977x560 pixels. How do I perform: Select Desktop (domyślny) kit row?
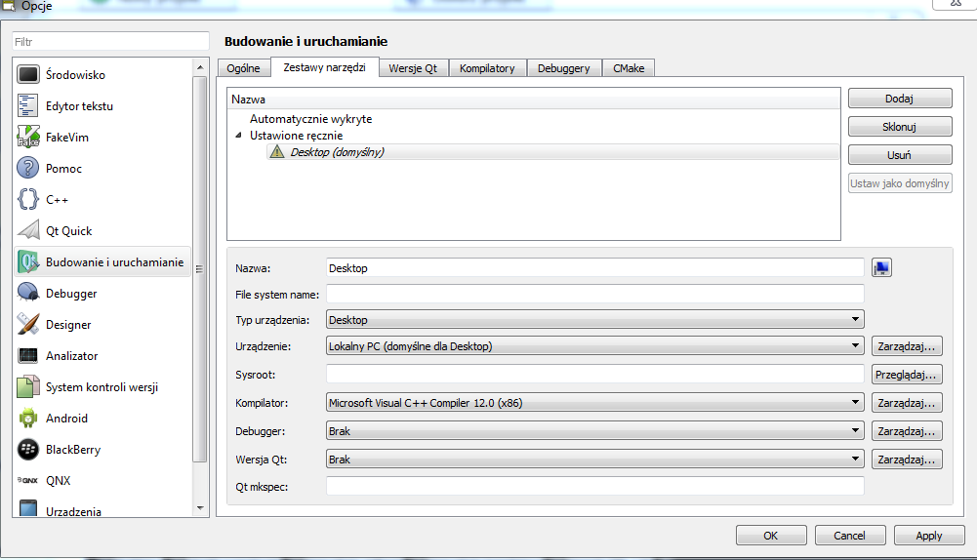pyautogui.click(x=552, y=152)
